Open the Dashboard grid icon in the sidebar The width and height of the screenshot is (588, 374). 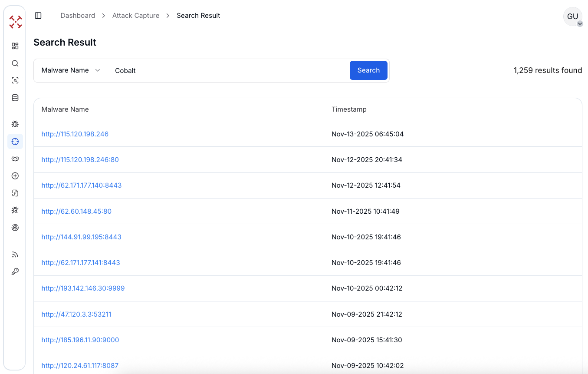(x=15, y=46)
